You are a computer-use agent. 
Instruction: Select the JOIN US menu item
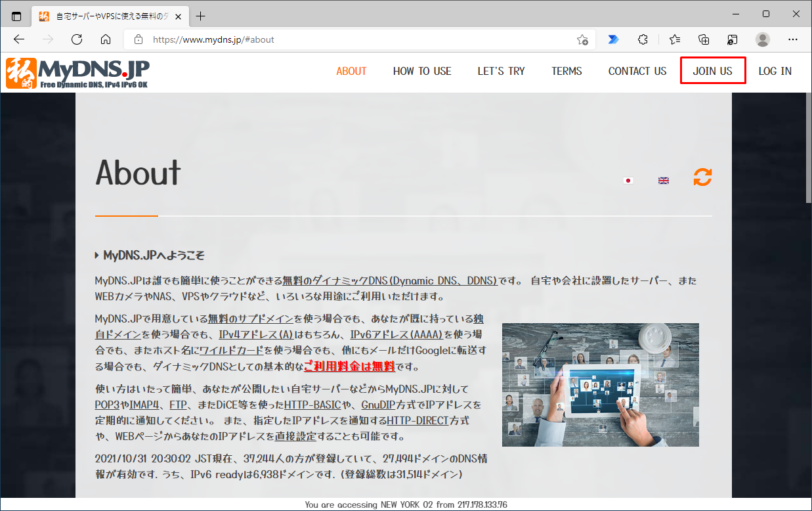click(x=712, y=71)
